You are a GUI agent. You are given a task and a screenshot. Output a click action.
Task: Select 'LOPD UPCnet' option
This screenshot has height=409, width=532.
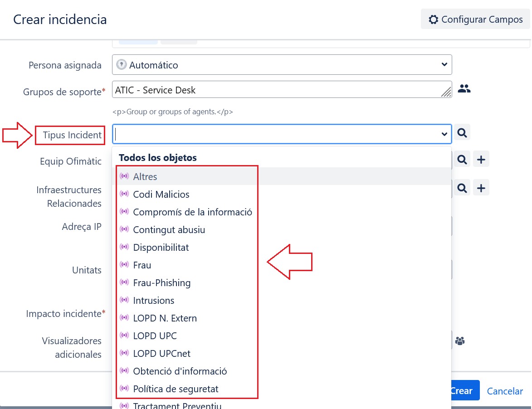click(x=161, y=353)
